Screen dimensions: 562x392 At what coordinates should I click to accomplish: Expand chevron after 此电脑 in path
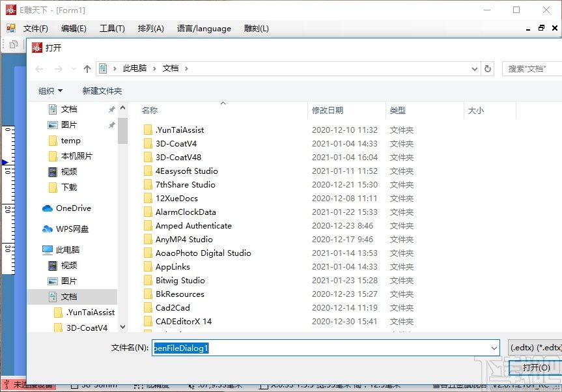(x=154, y=69)
